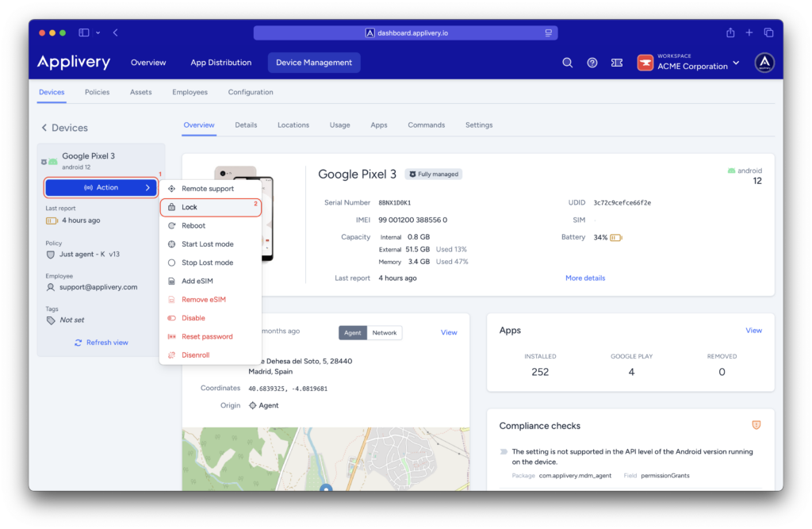Select Agent location source toggle
This screenshot has height=529, width=812.
(x=353, y=332)
